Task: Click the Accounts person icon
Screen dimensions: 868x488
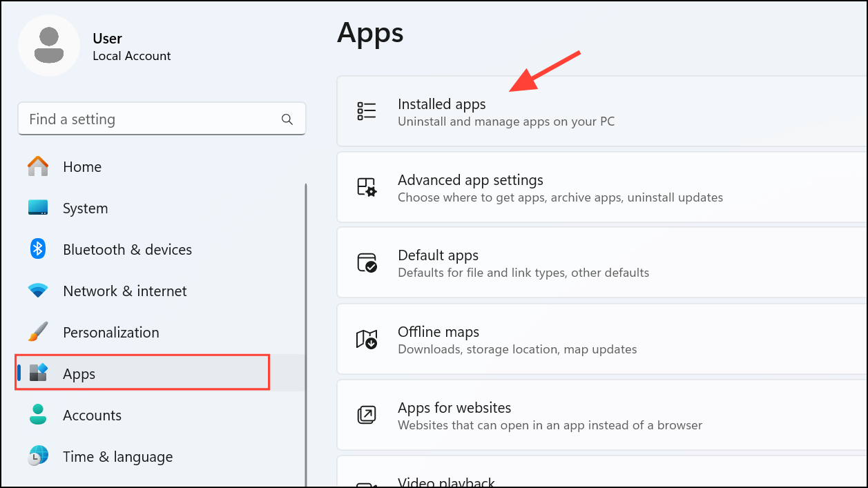Action: [38, 415]
